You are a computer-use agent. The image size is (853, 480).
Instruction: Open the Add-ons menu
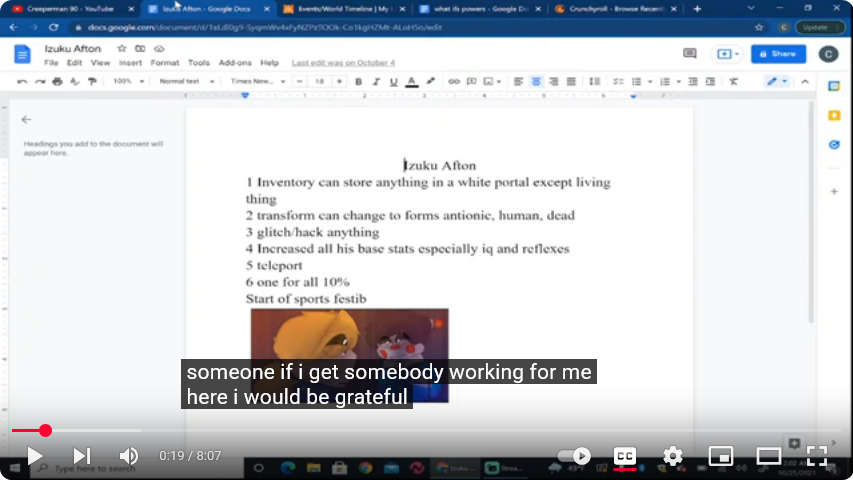pyautogui.click(x=235, y=63)
